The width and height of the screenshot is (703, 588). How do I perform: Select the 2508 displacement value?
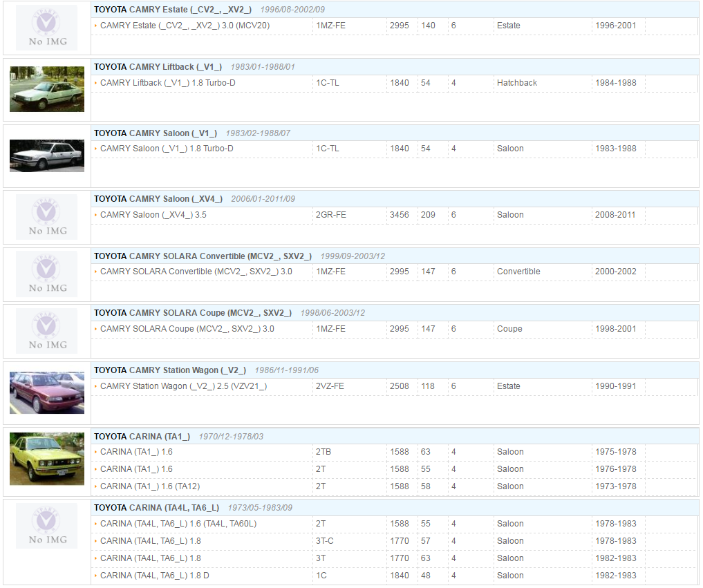[399, 386]
